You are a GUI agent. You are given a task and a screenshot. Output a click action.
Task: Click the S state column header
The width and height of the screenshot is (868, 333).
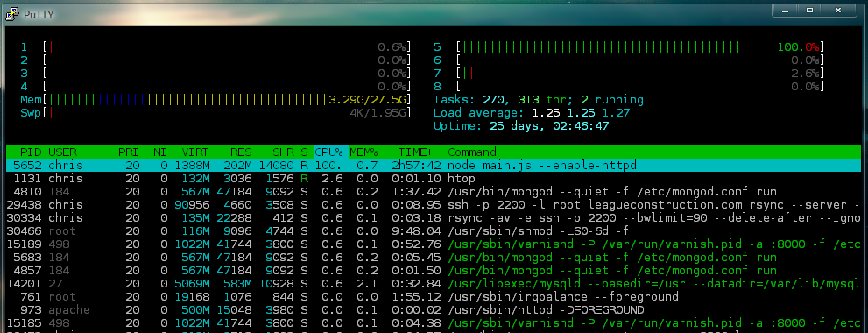tap(304, 152)
